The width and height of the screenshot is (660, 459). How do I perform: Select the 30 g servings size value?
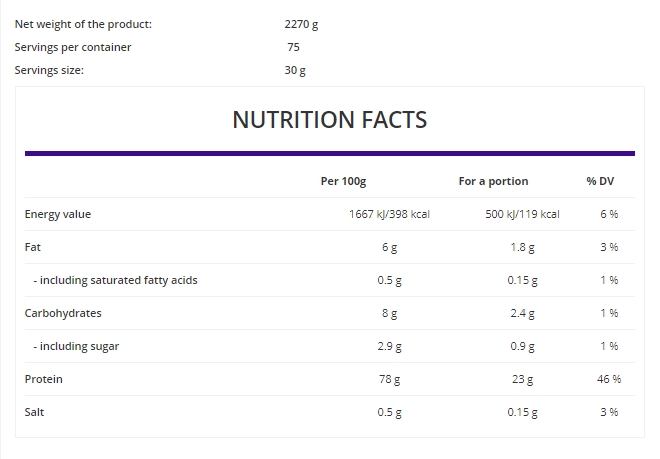[x=295, y=70]
